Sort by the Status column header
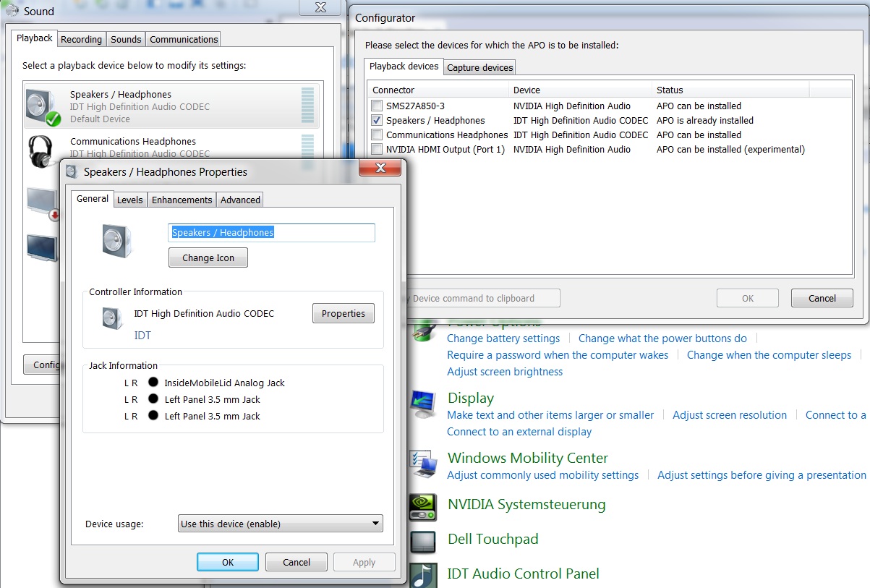 point(730,90)
